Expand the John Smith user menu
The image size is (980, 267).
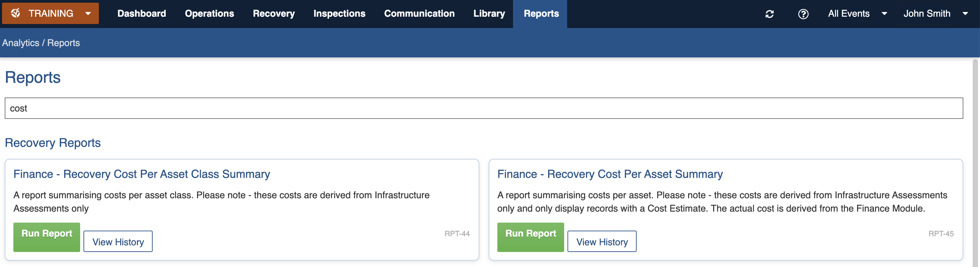click(935, 14)
